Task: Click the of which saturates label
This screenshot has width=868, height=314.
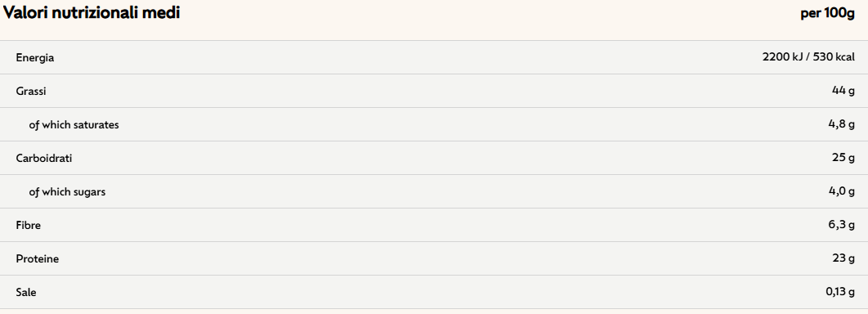Action: (x=74, y=125)
